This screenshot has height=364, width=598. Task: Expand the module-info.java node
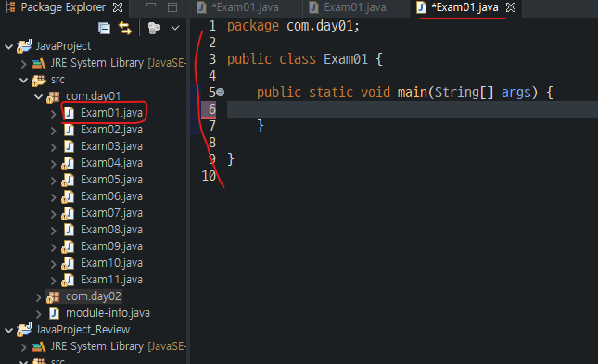pyautogui.click(x=39, y=314)
